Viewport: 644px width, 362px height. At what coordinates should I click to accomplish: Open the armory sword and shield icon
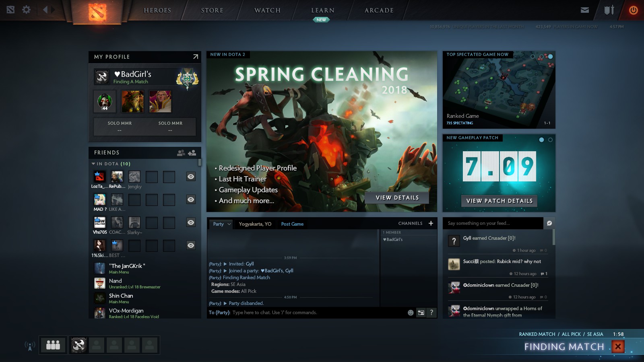pyautogui.click(x=609, y=10)
